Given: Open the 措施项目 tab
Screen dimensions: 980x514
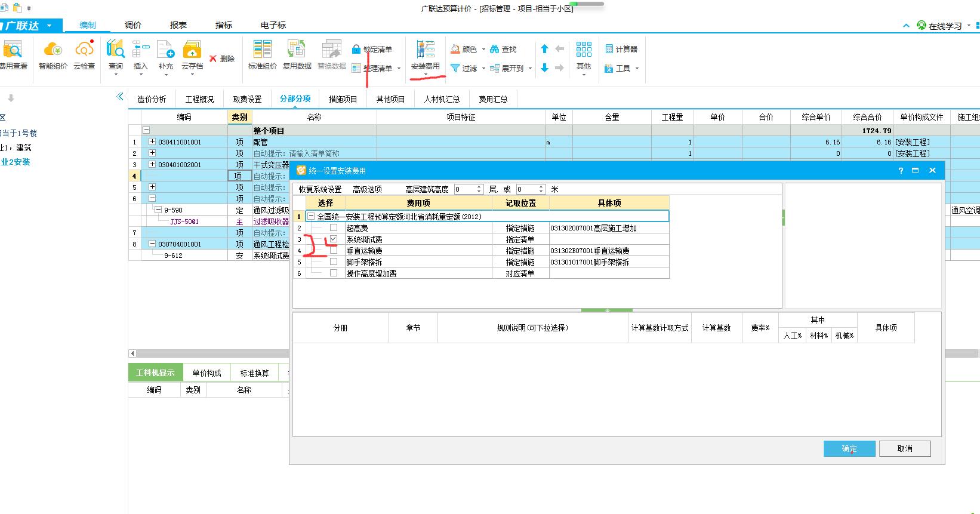Looking at the screenshot, I should click(x=343, y=99).
